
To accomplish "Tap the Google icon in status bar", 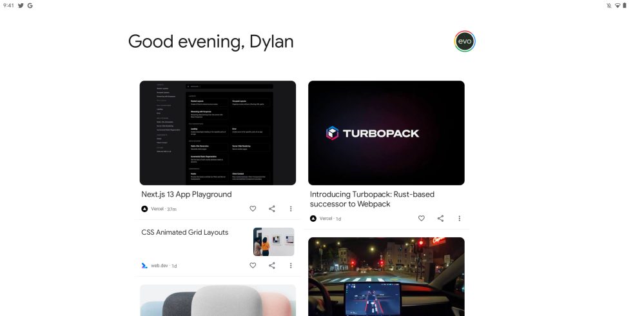I will tap(30, 5).
